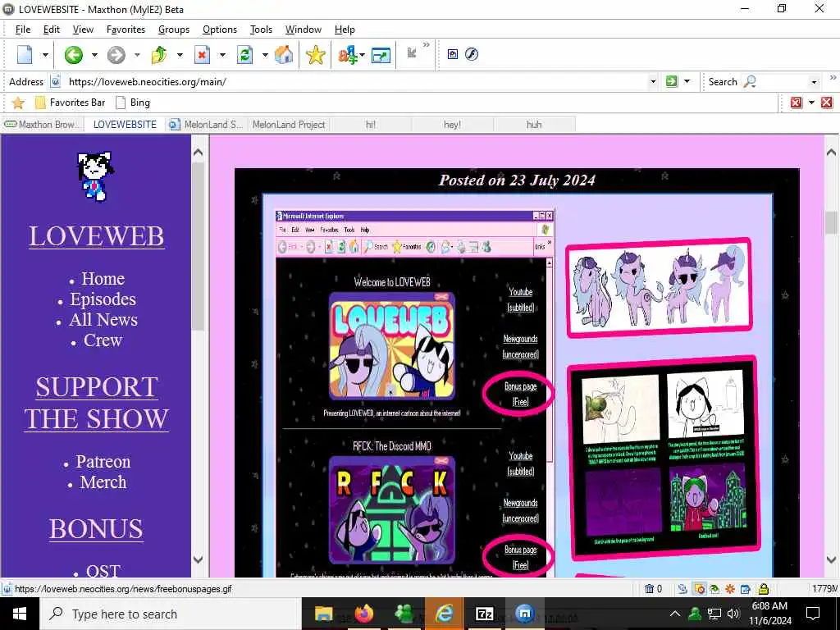The height and width of the screenshot is (630, 840).
Task: Open the search engine dropdown arrow
Action: tap(815, 82)
